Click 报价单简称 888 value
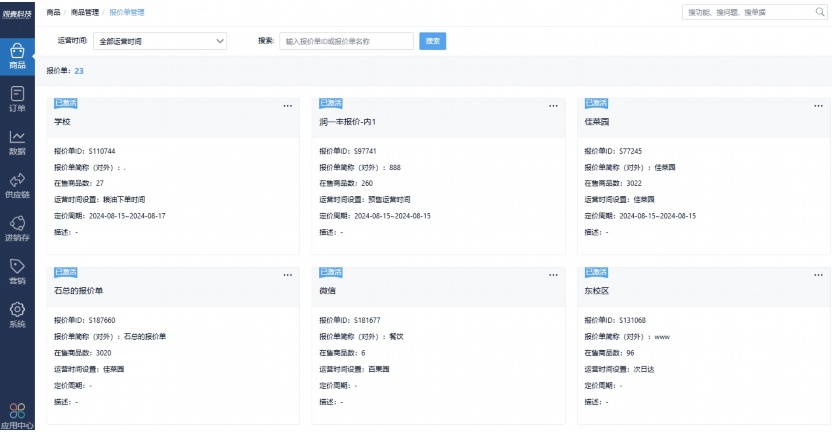832x432 pixels. click(x=395, y=167)
